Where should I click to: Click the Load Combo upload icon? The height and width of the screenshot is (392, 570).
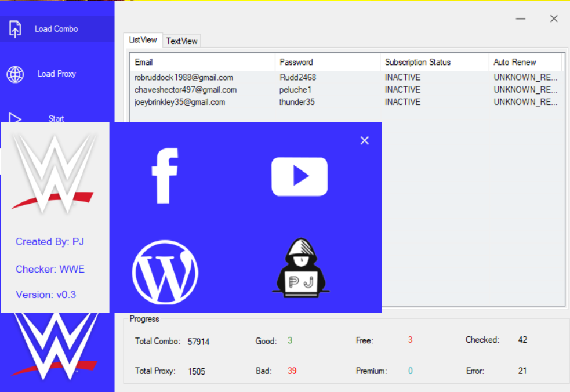pos(15,29)
